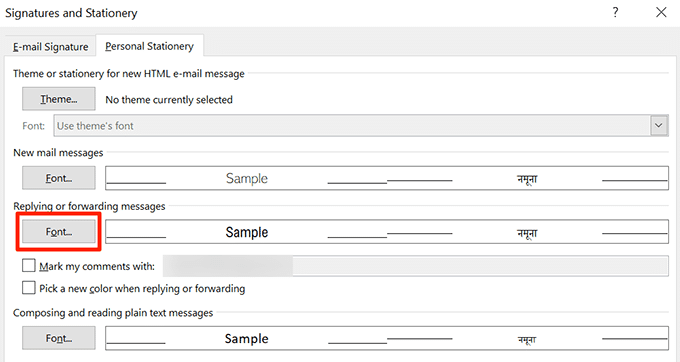The width and height of the screenshot is (680, 362).
Task: Open the Theme... chooser button
Action: tap(59, 99)
